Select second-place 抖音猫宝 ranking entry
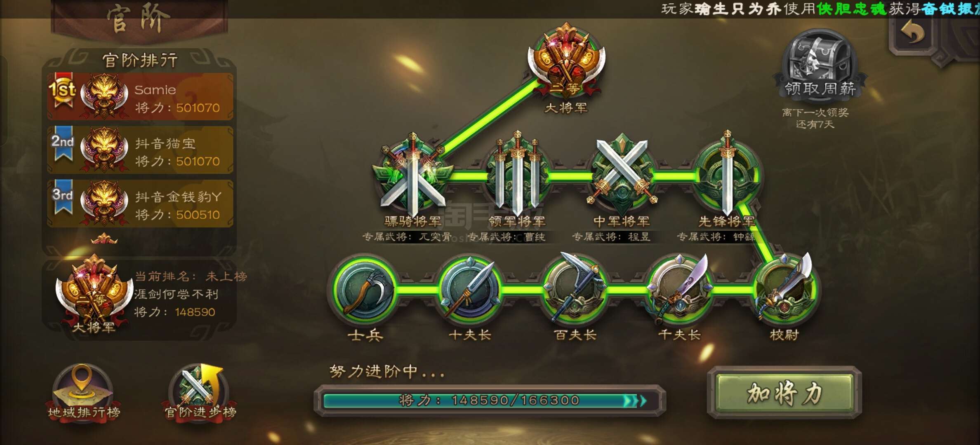This screenshot has width=980, height=445. pos(140,150)
